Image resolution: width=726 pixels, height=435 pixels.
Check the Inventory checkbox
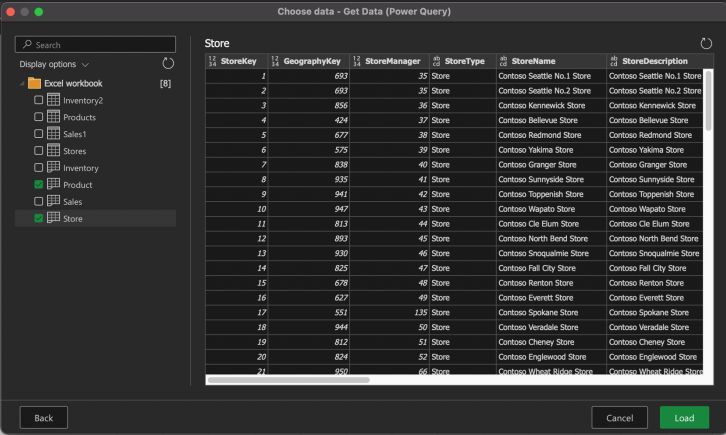38,168
